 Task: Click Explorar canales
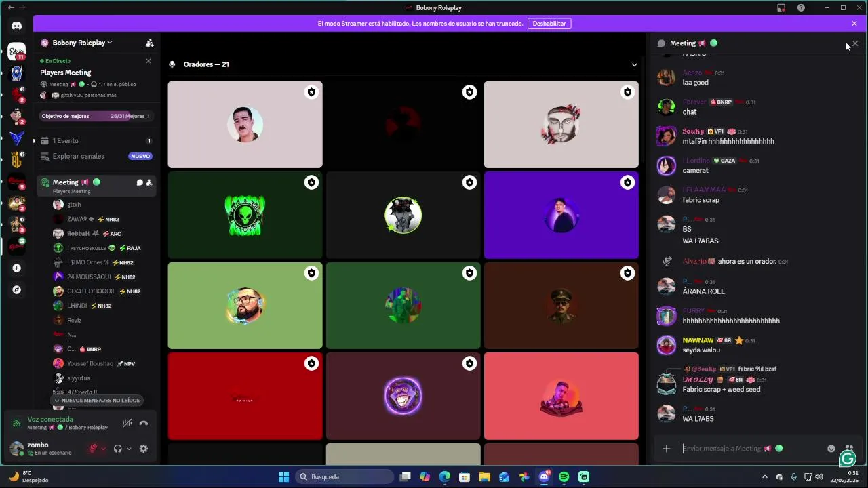tap(96, 156)
